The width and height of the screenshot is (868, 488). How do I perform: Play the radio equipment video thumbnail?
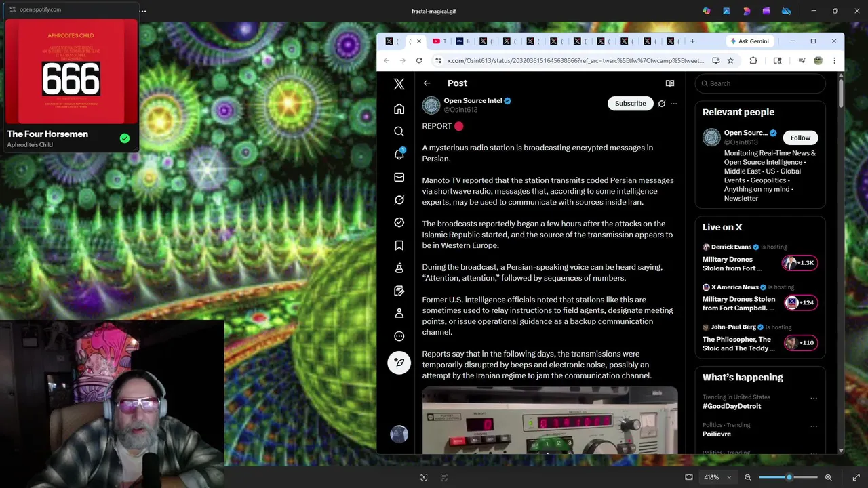549,420
